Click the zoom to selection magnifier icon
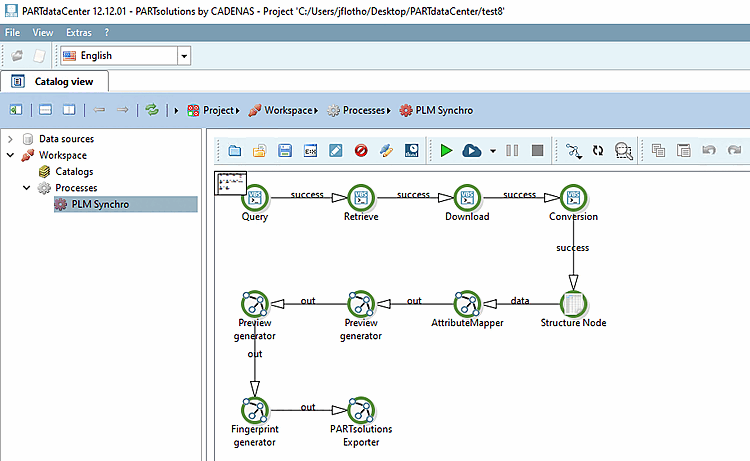 click(x=624, y=151)
